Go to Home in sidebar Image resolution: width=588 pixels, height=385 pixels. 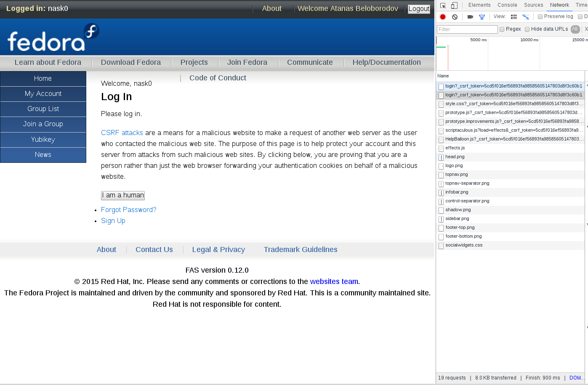(43, 79)
